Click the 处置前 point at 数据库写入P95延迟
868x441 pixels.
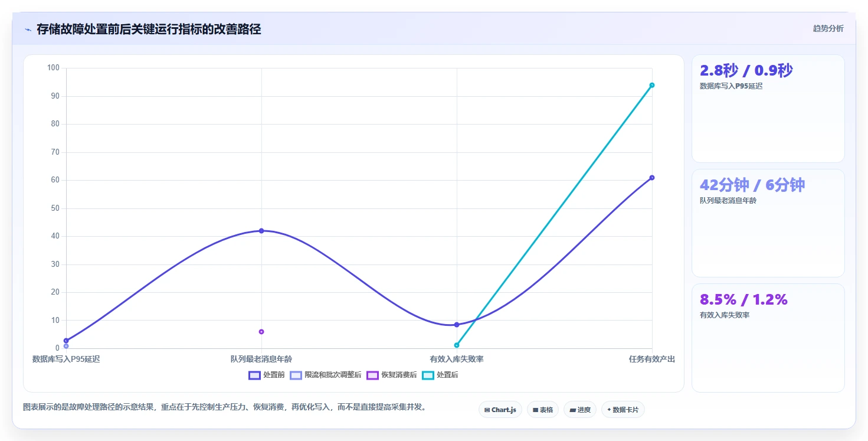66,341
